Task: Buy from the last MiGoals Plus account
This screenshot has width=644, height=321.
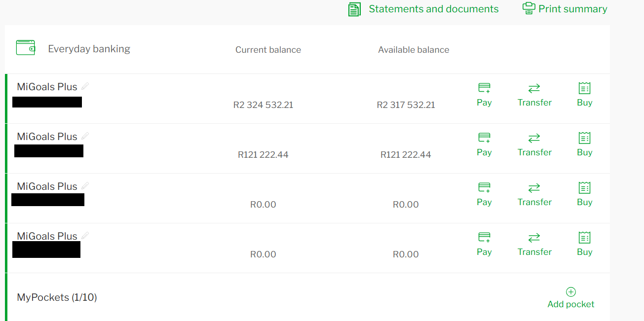Action: (x=584, y=244)
